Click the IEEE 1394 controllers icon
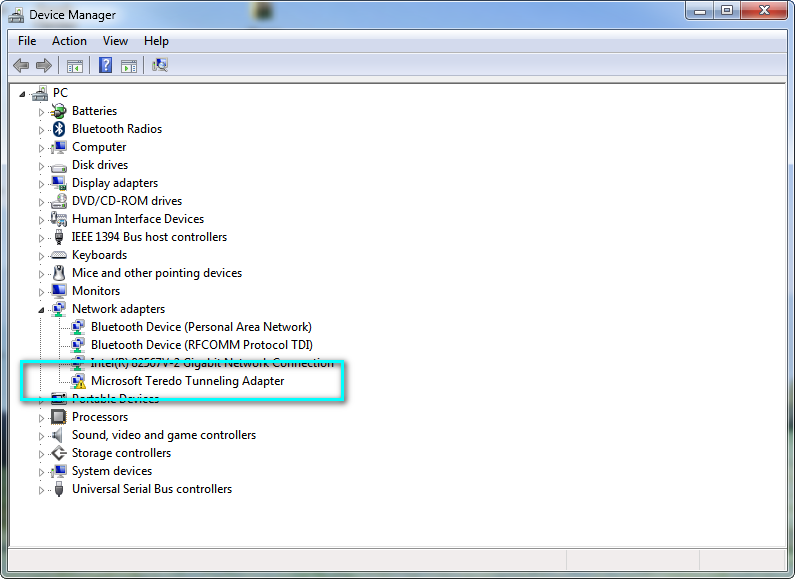 click(59, 237)
